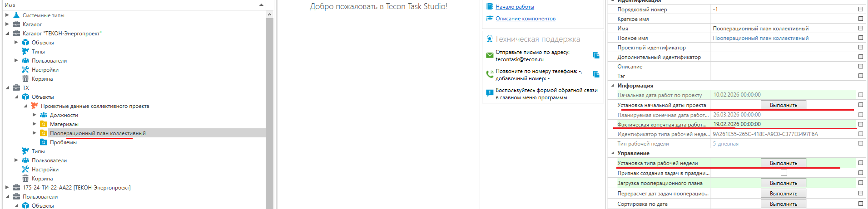Click Настройки tools icon under ТЕКОН-Энергопроект catalog

[x=25, y=69]
